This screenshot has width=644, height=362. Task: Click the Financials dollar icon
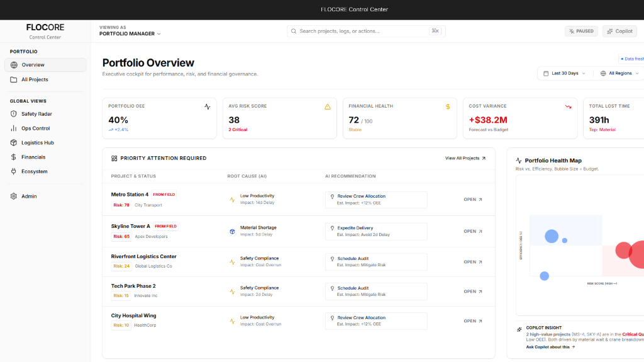[14, 157]
